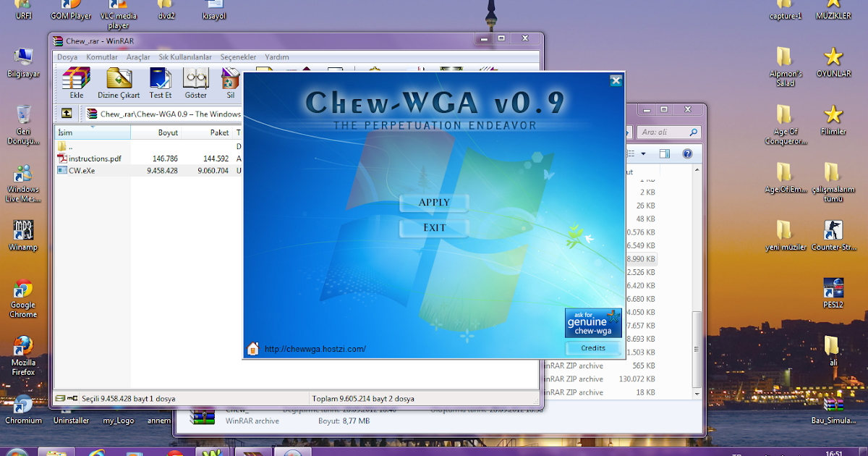Open the view options dropdown arrow in Explorer
Viewport: 868px width, 456px height.
point(642,153)
